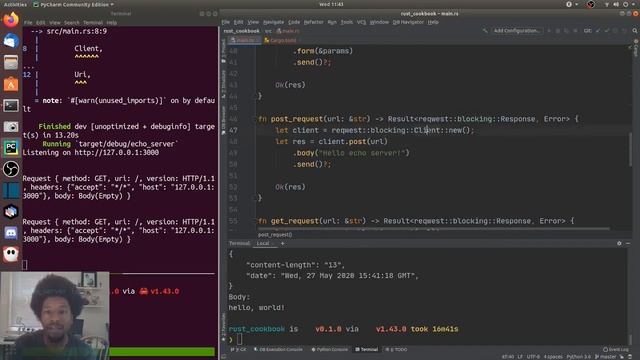Click 'hello, world!' output in PyCharm terminal
The height and width of the screenshot is (360, 640).
tap(256, 308)
